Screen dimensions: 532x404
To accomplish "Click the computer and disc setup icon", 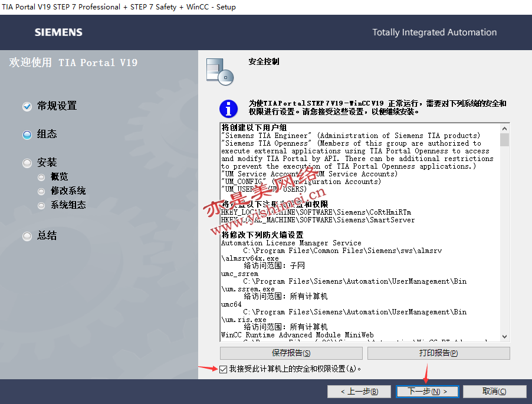I will point(220,71).
